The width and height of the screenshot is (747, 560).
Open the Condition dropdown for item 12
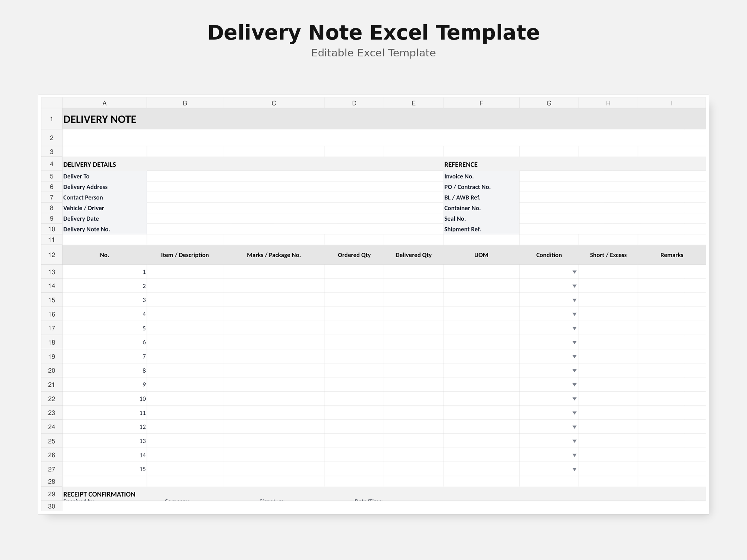click(574, 427)
